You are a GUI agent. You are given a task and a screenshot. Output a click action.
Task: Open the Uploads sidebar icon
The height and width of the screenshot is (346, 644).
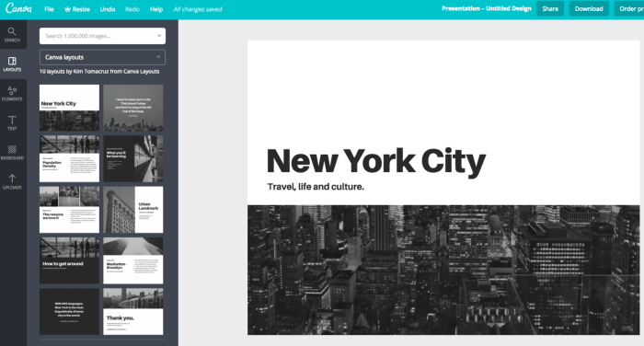12,181
